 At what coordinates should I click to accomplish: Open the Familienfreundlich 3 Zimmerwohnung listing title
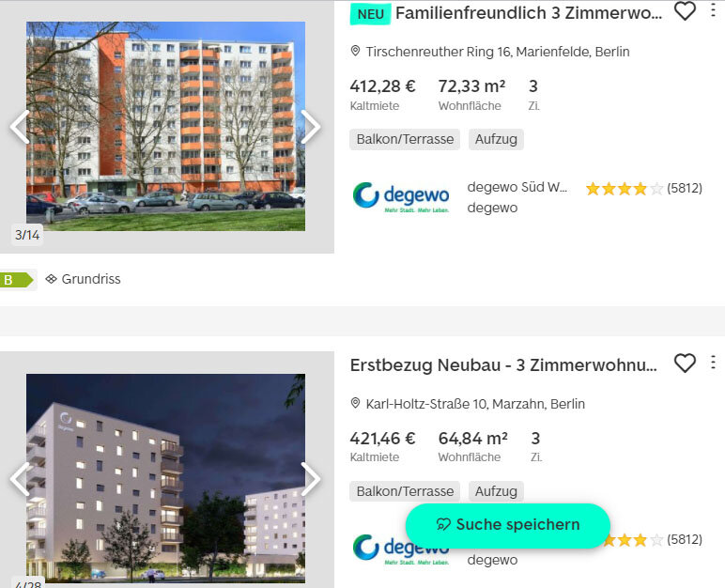tap(529, 13)
